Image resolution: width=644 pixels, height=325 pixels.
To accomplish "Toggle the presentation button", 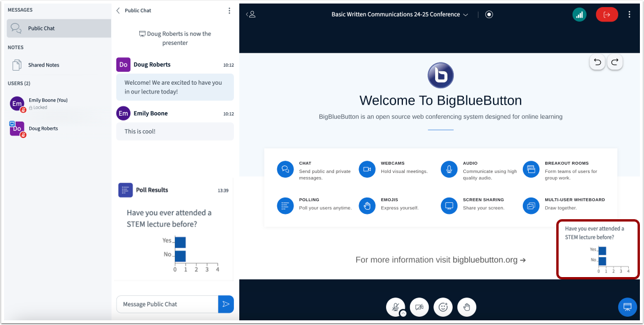I will [627, 307].
